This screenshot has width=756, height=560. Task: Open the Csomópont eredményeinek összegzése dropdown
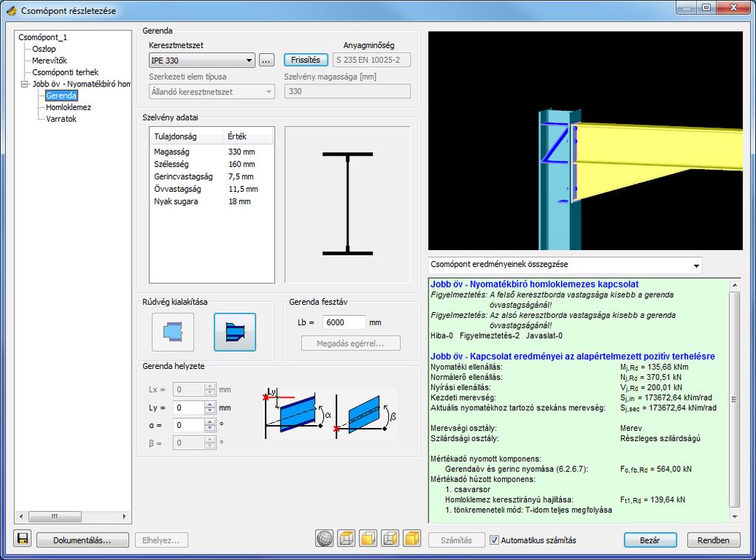point(565,265)
